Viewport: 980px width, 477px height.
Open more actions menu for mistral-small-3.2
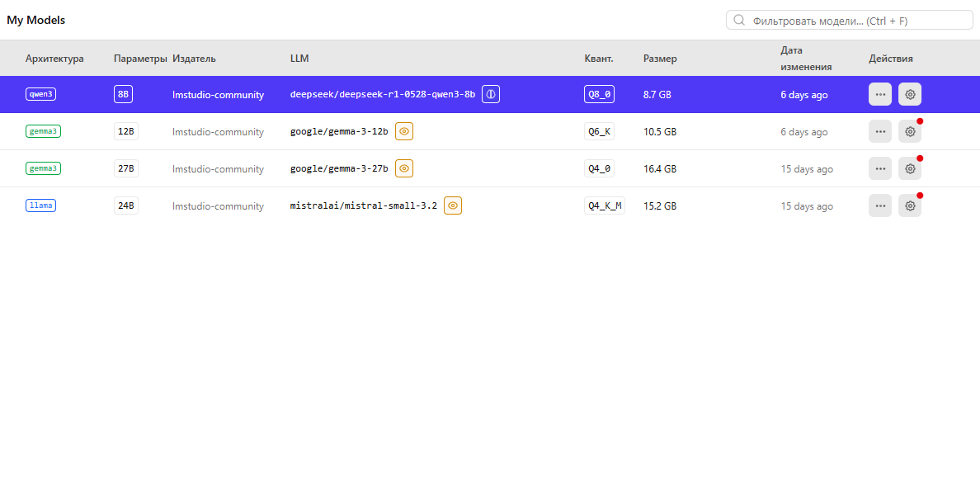[x=880, y=205]
